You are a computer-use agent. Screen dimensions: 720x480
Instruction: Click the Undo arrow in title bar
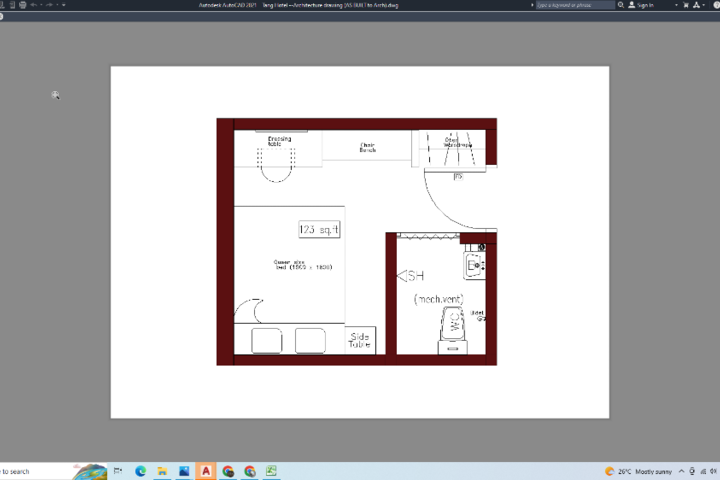pyautogui.click(x=33, y=5)
